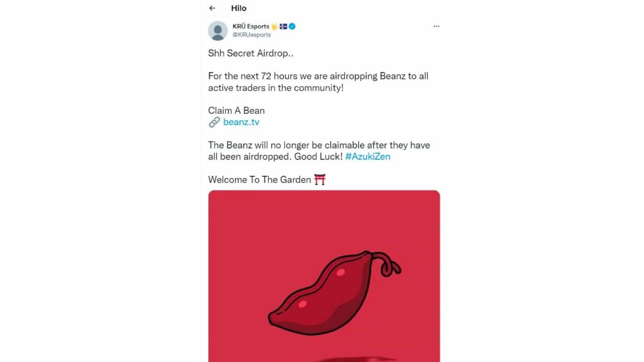Viewport: 644px width, 362px height.
Task: Click the Hilo header title
Action: pos(239,8)
